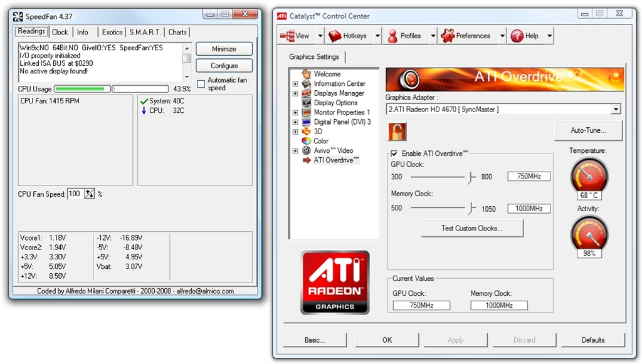Click the Configure button

pyautogui.click(x=224, y=65)
